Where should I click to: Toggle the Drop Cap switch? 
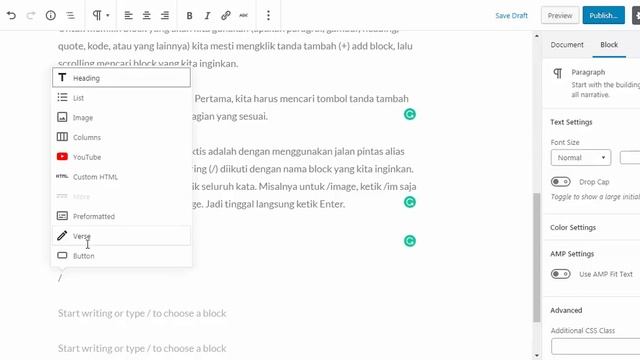[x=560, y=182]
